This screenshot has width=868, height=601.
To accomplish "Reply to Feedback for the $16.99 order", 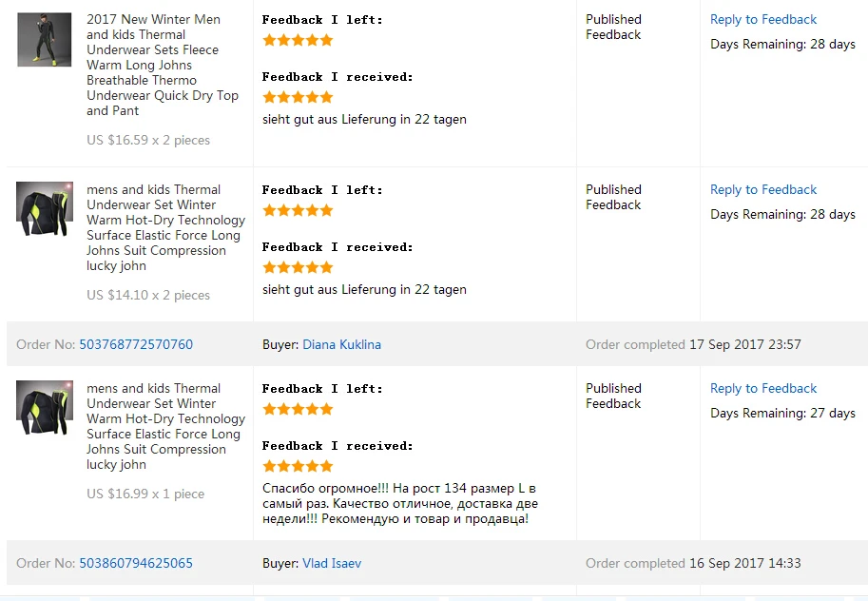I will coord(763,388).
